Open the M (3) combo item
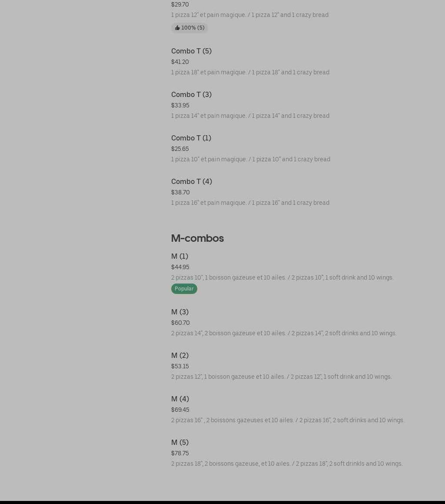Screen dimensions: 445x504 179,312
